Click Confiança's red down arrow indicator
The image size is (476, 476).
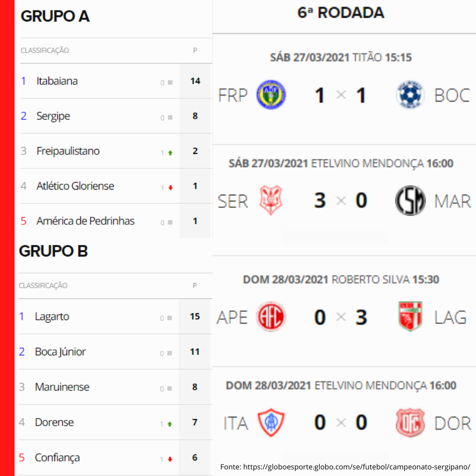170,459
